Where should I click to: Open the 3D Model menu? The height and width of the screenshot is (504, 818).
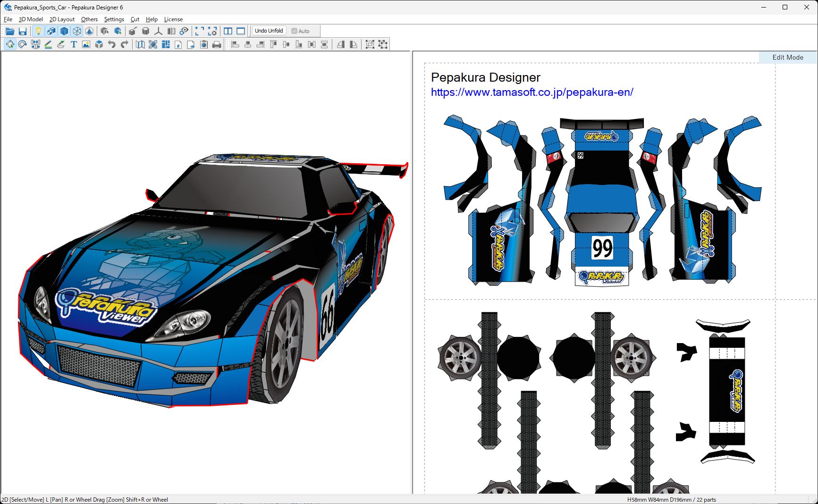click(x=31, y=19)
